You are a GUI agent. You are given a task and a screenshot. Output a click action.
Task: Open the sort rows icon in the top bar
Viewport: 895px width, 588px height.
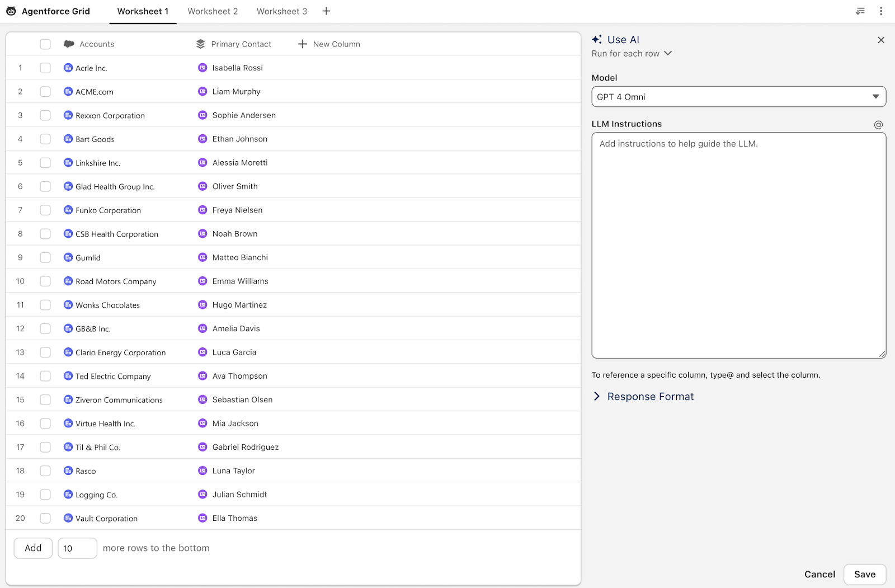click(860, 11)
